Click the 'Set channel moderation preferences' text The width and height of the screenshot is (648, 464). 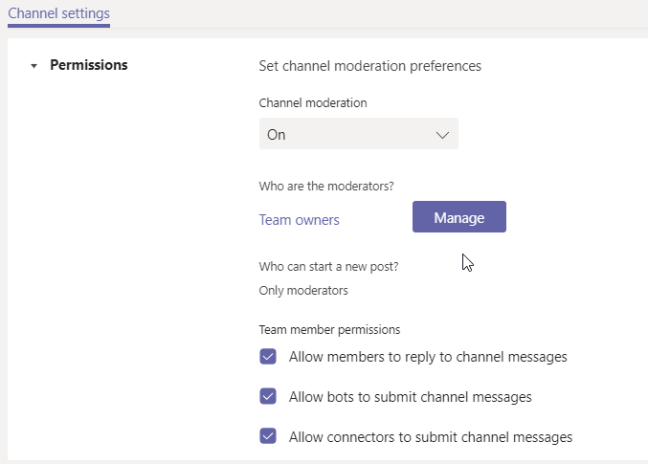pos(370,66)
